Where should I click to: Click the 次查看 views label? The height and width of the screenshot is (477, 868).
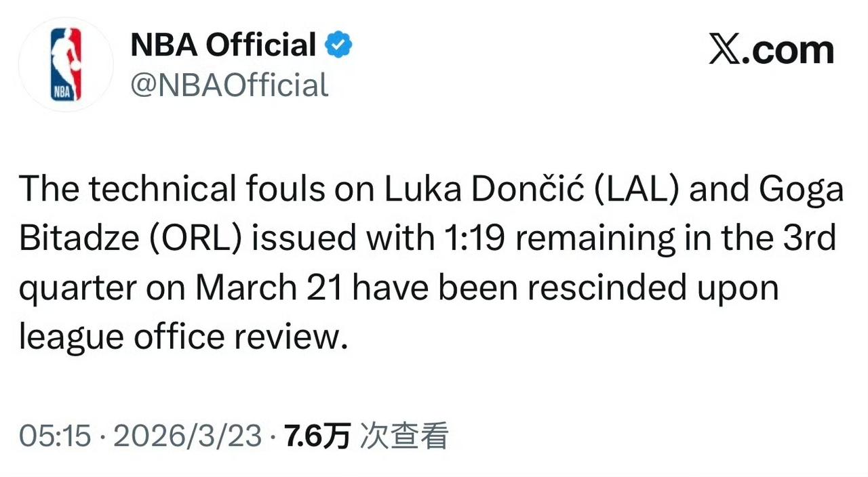(x=403, y=435)
